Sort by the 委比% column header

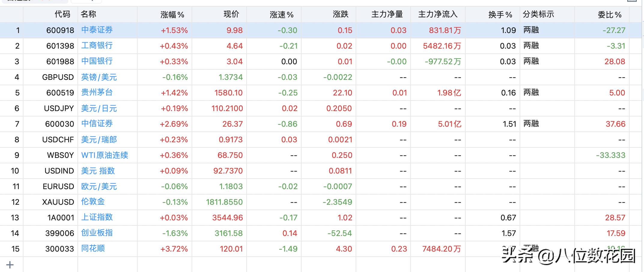pos(609,14)
